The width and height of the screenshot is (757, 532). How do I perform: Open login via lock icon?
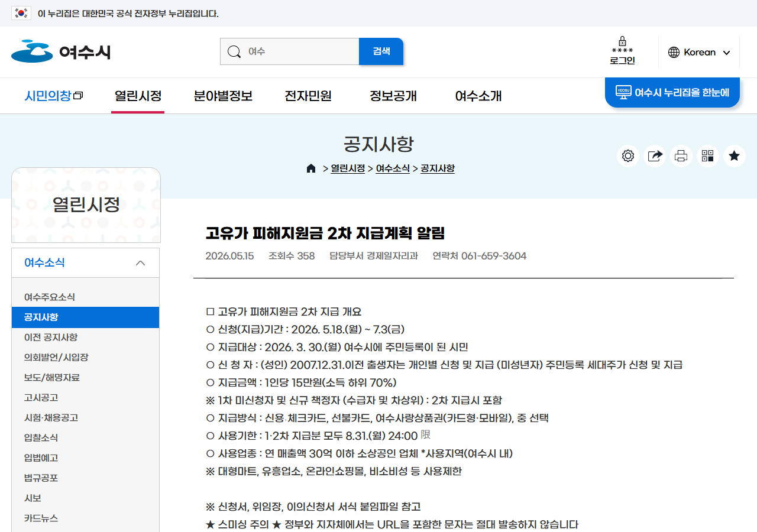(x=622, y=51)
